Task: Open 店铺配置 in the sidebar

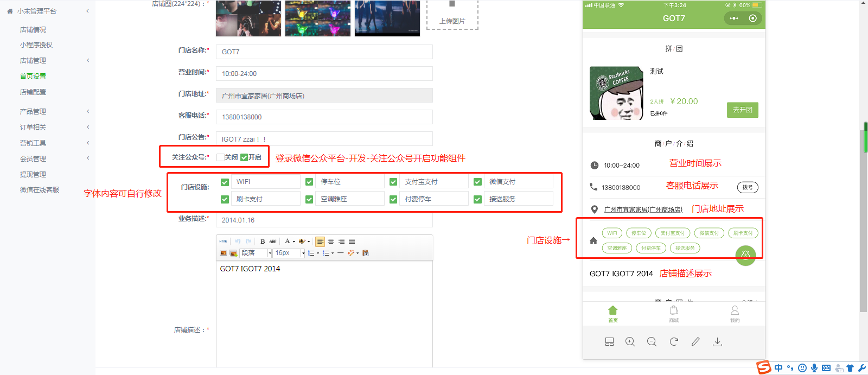Action: click(x=33, y=92)
